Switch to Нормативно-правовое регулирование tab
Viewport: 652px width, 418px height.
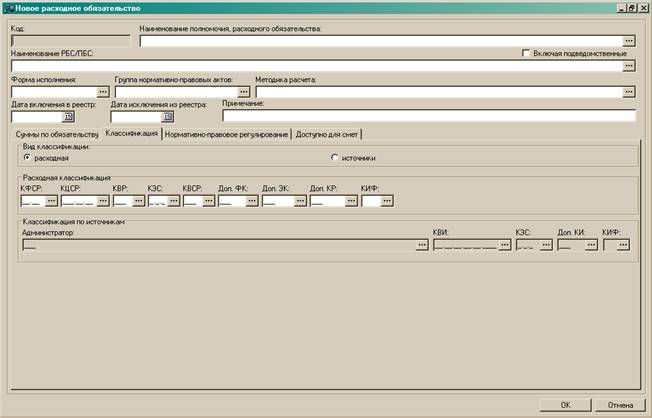point(226,134)
